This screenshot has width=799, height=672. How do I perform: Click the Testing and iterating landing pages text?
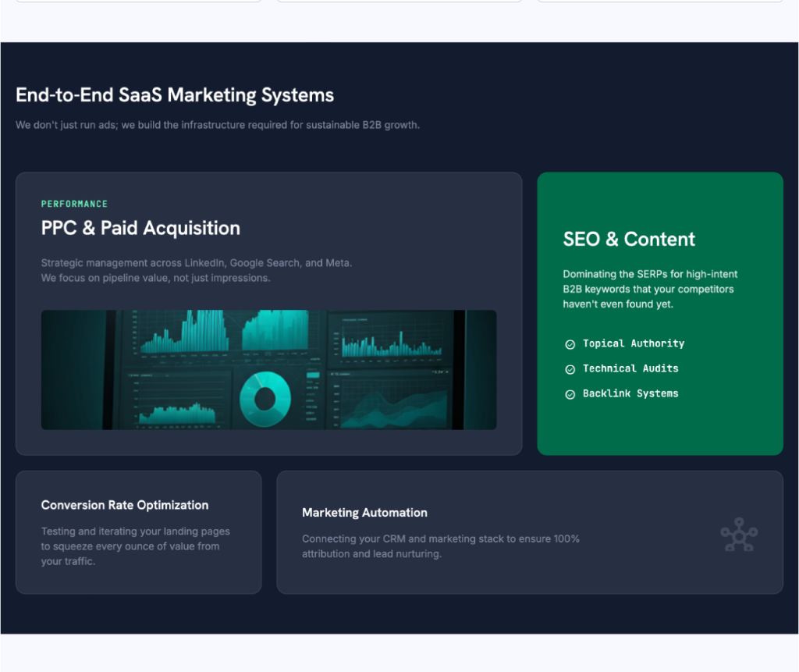[136, 546]
